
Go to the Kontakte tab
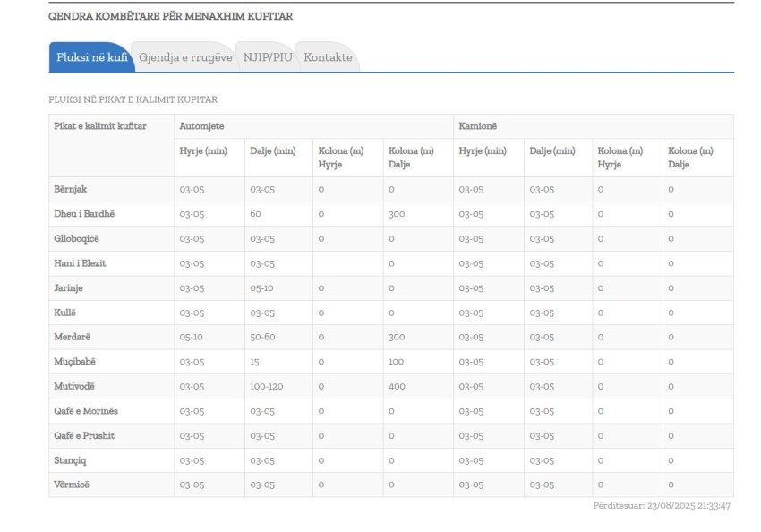(328, 57)
